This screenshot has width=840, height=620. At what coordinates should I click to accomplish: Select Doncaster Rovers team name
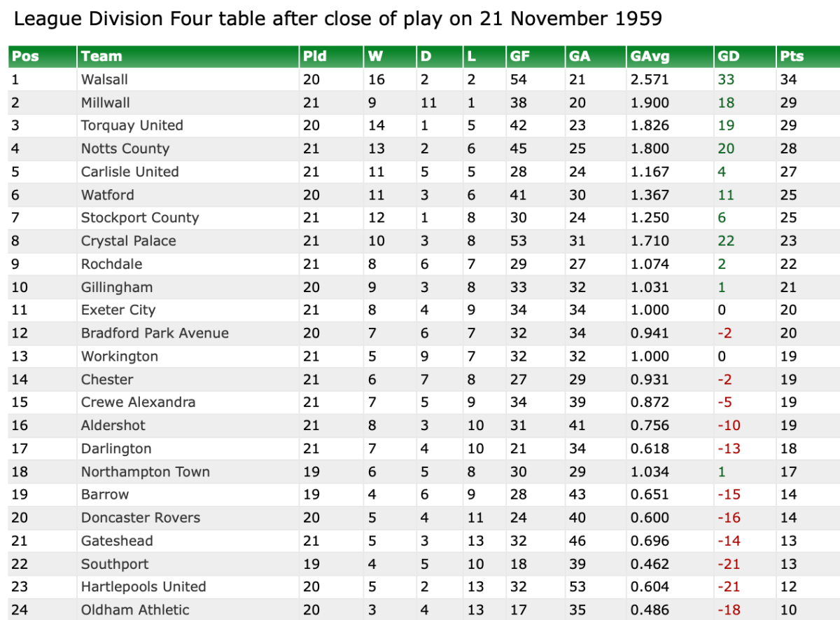(x=140, y=518)
